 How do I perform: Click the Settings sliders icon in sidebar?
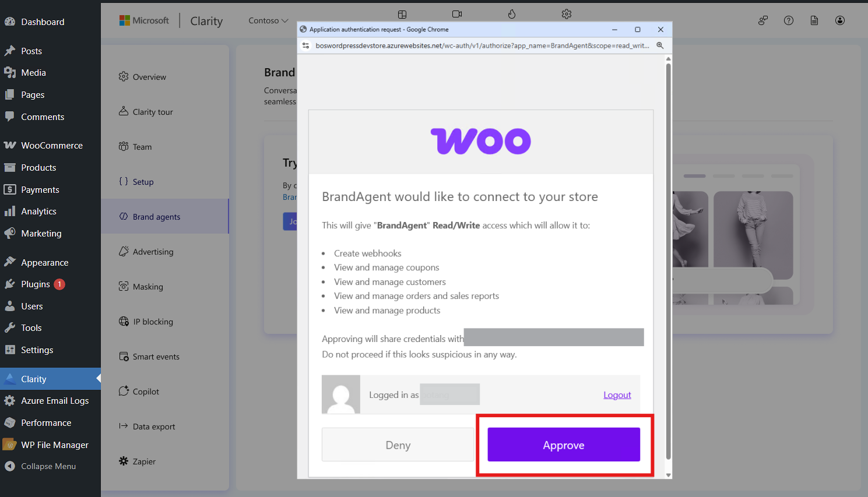pyautogui.click(x=10, y=350)
